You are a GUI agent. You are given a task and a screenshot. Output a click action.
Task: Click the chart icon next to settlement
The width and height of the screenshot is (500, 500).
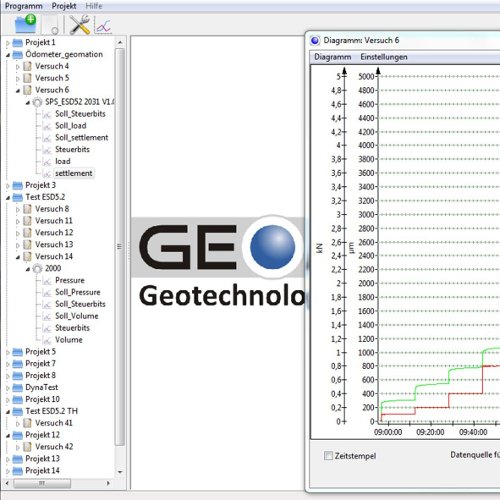pos(47,174)
